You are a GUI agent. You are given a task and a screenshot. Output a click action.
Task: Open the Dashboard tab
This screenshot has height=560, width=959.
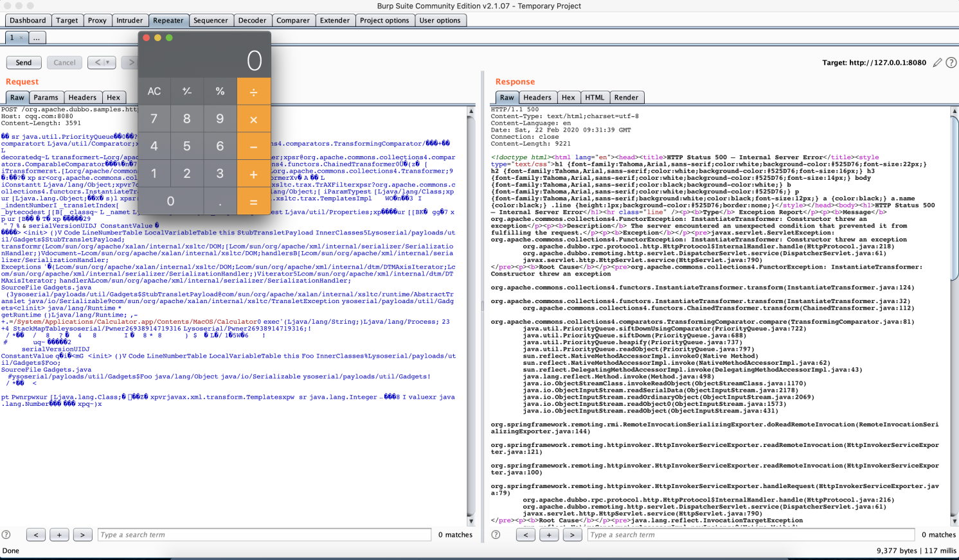[x=28, y=21]
